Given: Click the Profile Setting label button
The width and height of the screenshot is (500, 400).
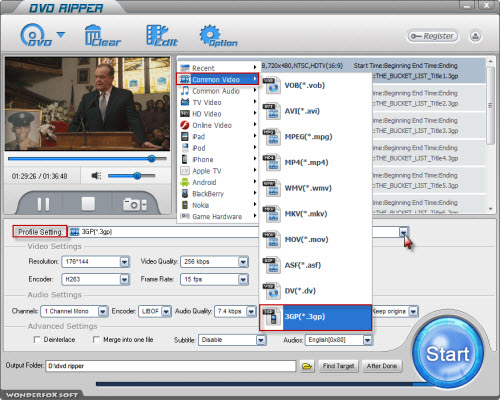Looking at the screenshot, I should pyautogui.click(x=40, y=232).
